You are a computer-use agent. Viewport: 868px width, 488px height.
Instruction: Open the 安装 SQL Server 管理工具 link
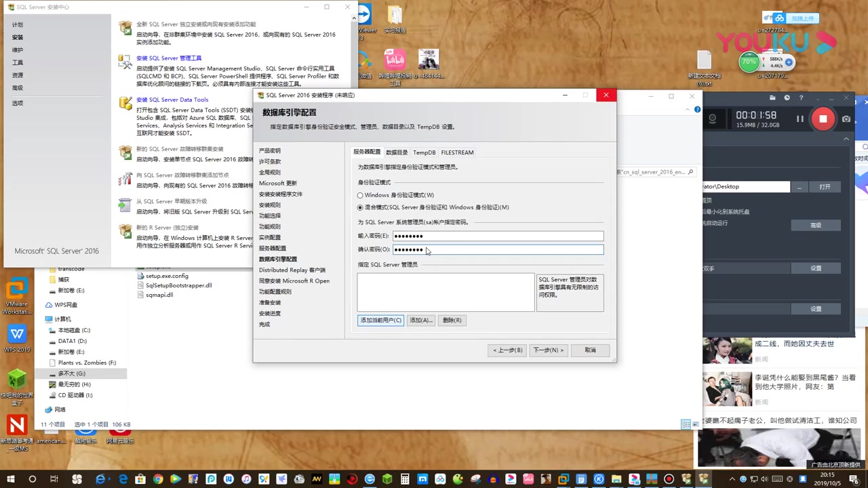point(169,58)
